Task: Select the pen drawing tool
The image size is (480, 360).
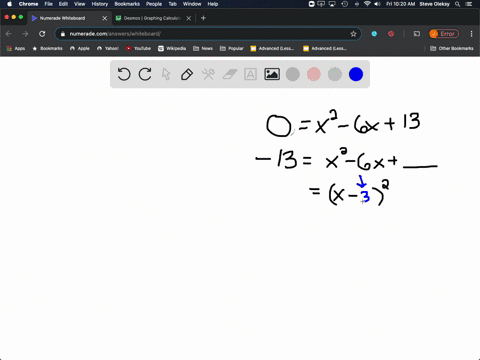Action: [x=187, y=74]
